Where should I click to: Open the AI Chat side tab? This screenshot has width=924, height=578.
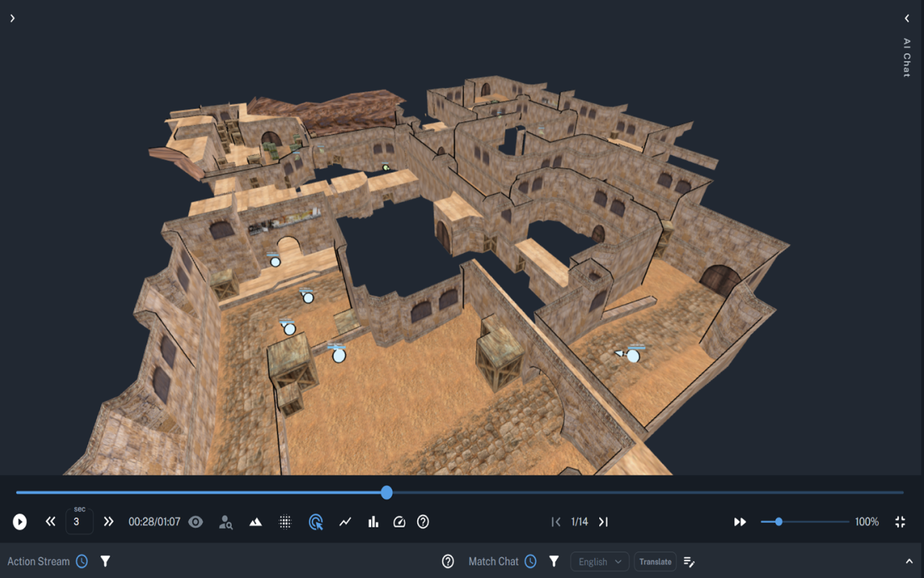coord(907,57)
